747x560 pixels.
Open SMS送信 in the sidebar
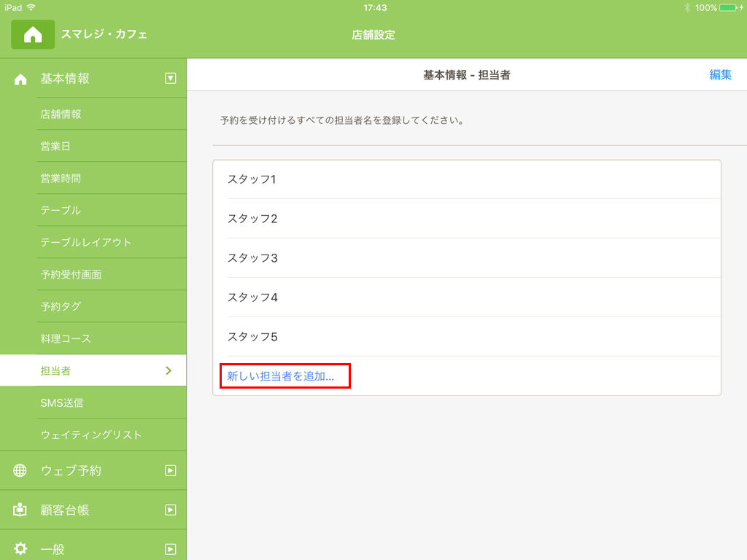coord(112,402)
